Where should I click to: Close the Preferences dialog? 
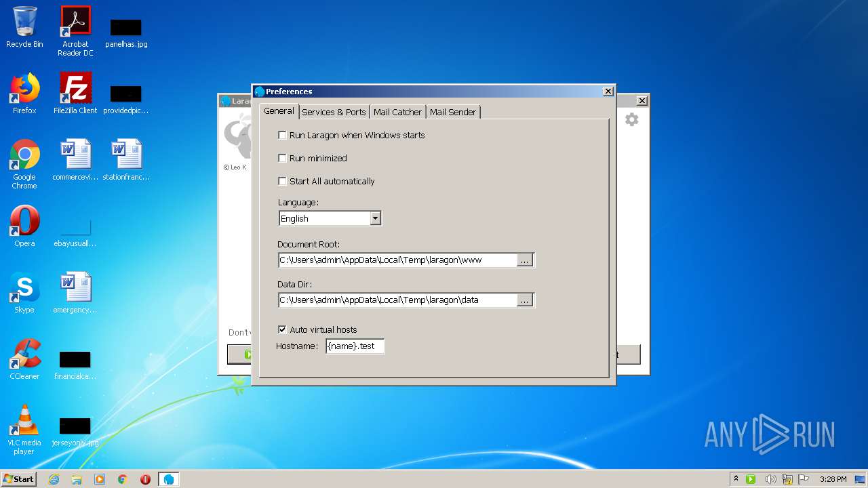pos(608,91)
